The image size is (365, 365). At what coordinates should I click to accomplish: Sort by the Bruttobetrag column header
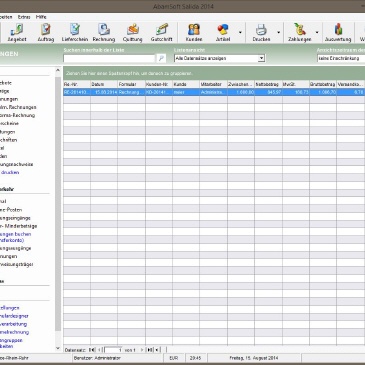pos(322,84)
